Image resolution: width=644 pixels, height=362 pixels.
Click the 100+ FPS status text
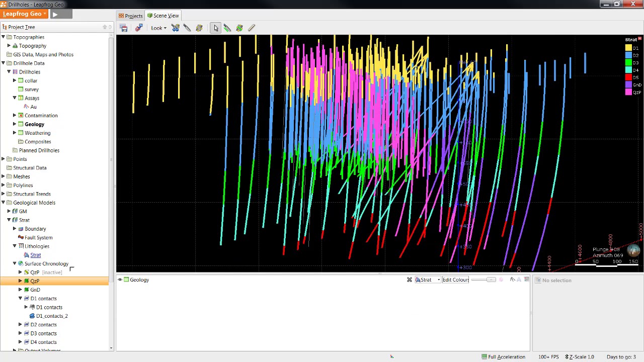tap(548, 357)
